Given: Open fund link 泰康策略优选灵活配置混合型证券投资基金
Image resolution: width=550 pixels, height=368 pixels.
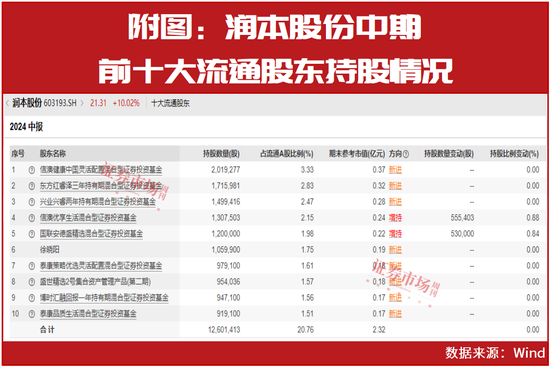Looking at the screenshot, I should [x=101, y=266].
